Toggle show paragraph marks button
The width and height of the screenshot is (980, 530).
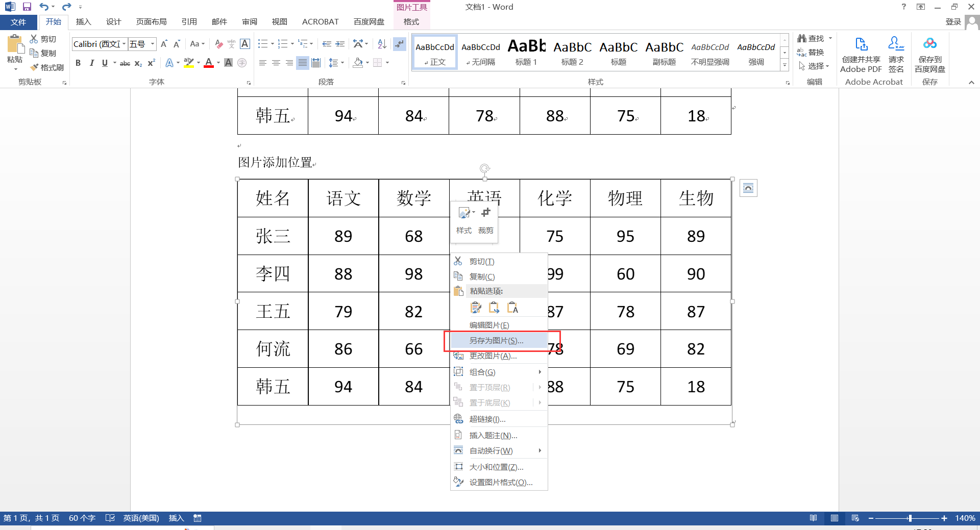point(399,44)
